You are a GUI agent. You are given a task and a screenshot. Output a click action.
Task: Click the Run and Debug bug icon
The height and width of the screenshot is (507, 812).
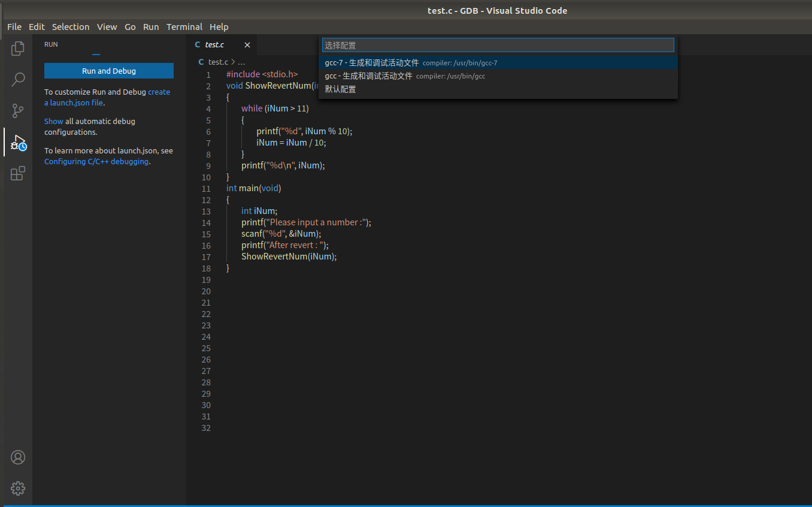click(x=18, y=142)
